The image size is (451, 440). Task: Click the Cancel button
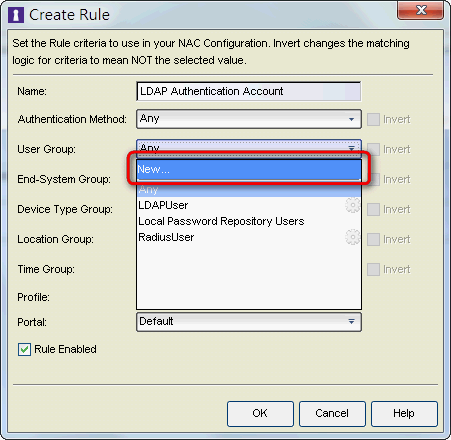(x=332, y=413)
